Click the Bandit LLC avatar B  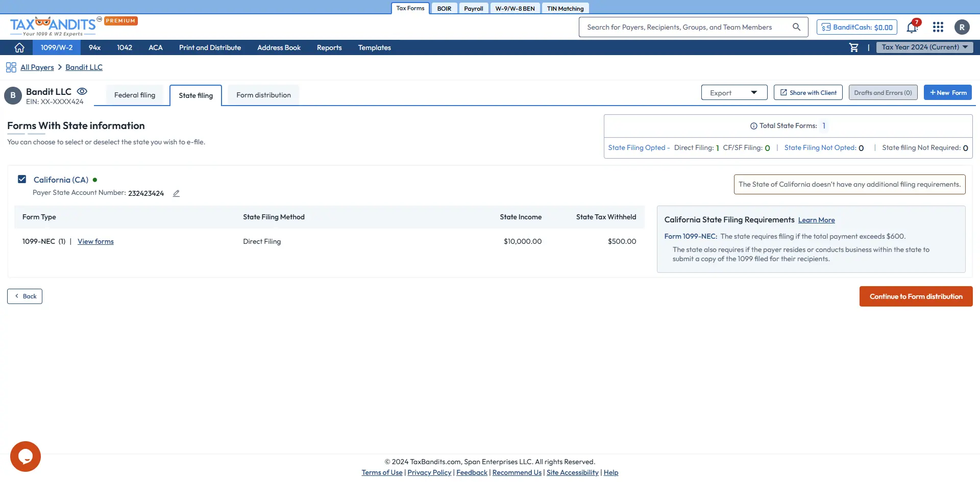pos(13,95)
